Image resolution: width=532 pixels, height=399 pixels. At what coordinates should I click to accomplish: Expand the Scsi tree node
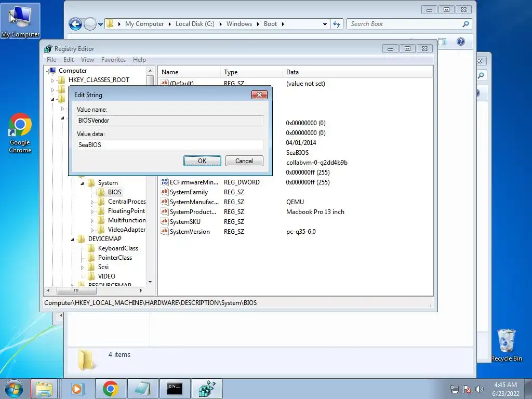click(x=82, y=268)
